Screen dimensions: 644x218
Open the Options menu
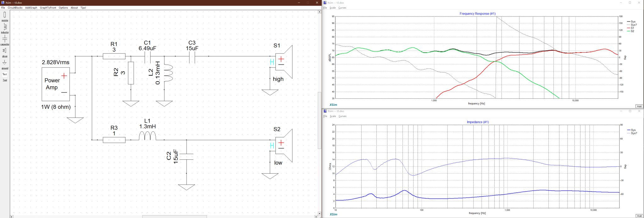63,8
